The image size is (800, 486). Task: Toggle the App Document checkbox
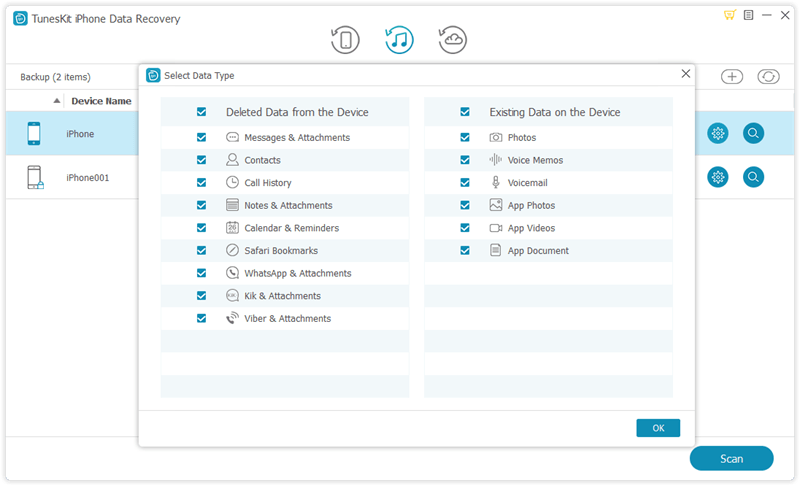click(465, 250)
